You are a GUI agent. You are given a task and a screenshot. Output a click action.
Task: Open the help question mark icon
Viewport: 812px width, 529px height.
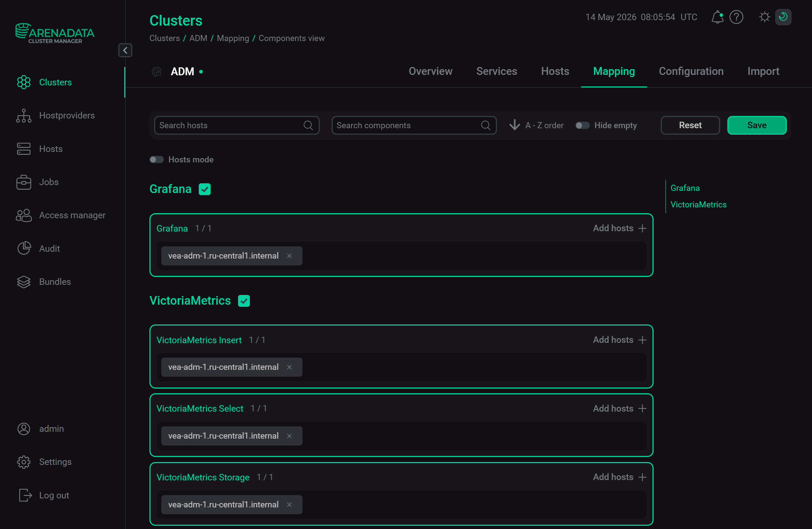(x=736, y=17)
